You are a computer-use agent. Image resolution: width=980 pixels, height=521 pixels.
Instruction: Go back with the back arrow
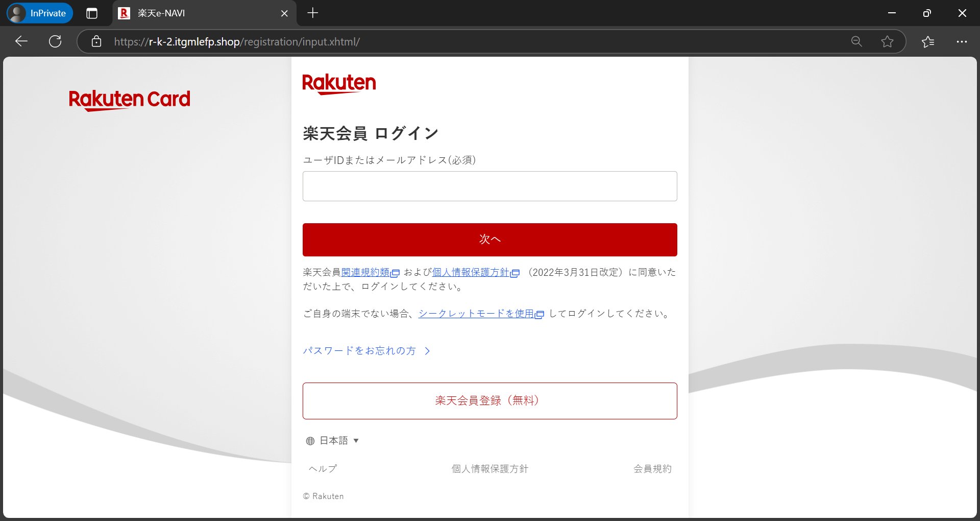click(x=21, y=41)
